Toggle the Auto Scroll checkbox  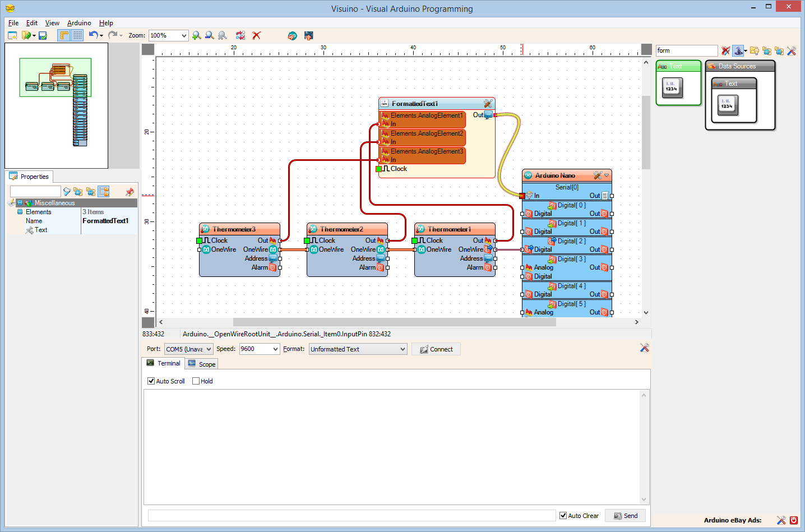[x=151, y=381]
